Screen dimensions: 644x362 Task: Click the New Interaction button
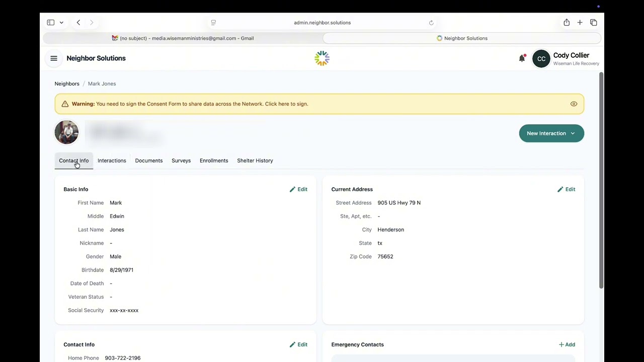click(x=551, y=133)
